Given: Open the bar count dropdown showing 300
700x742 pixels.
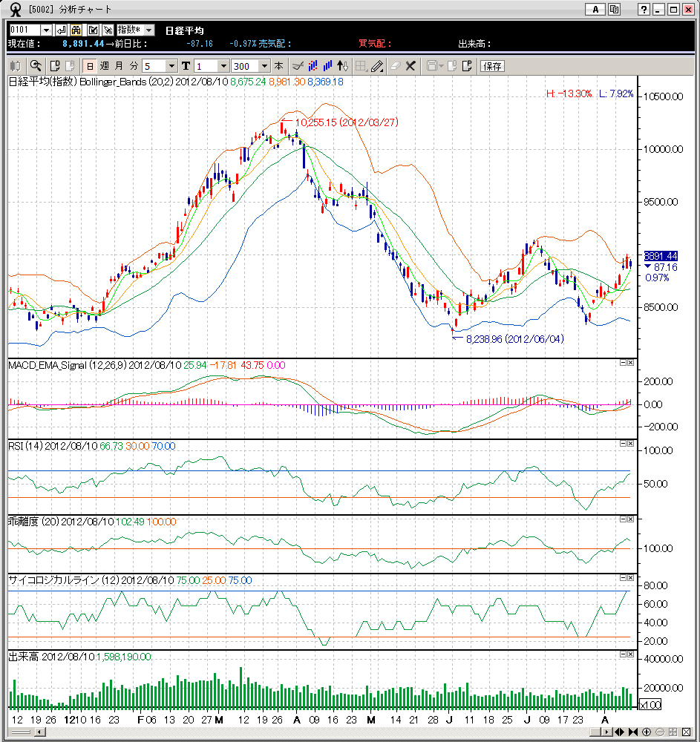Looking at the screenshot, I should click(x=265, y=65).
